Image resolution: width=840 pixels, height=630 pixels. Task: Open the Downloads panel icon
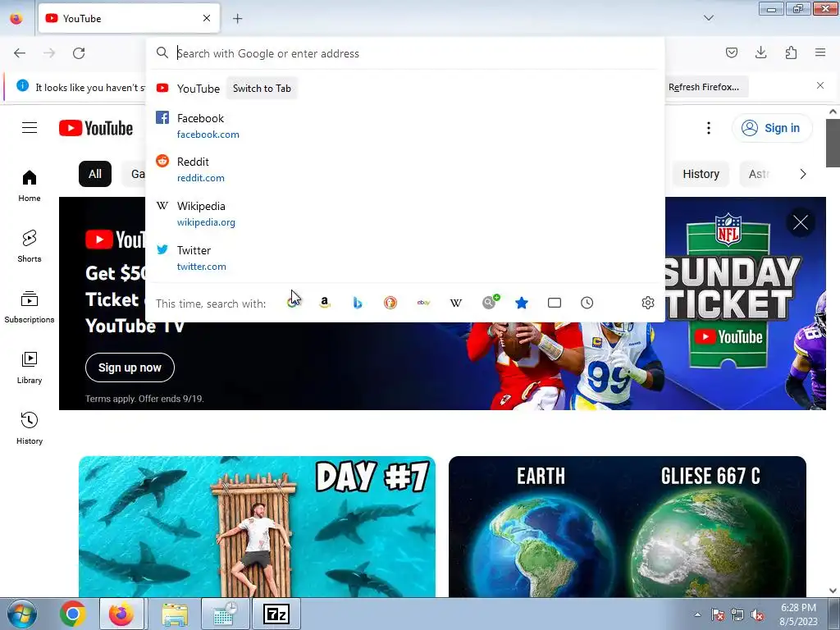click(x=760, y=52)
